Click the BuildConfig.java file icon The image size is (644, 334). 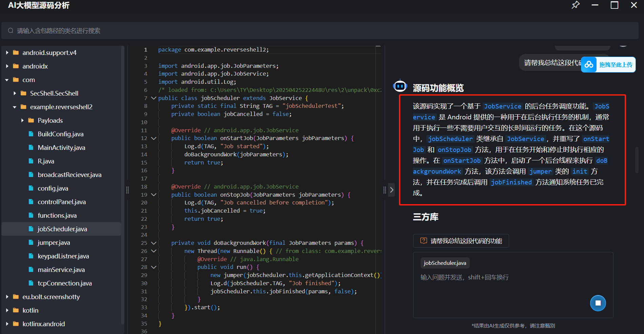(31, 134)
